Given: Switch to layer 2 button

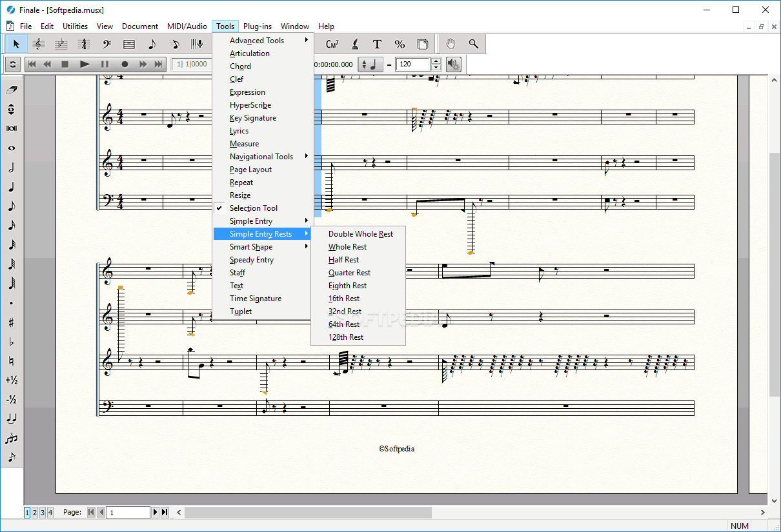Looking at the screenshot, I should click(35, 513).
